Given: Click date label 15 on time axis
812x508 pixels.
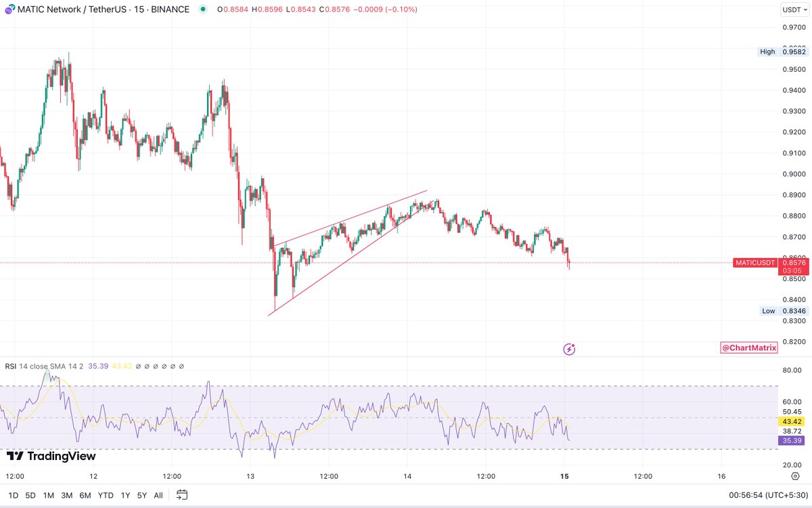Looking at the screenshot, I should [x=564, y=476].
